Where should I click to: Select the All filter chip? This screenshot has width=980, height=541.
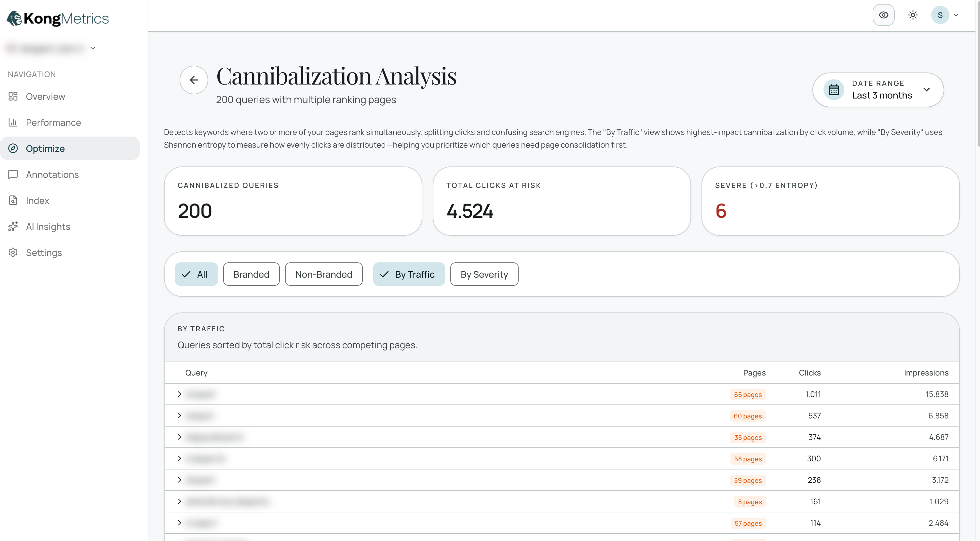(196, 274)
